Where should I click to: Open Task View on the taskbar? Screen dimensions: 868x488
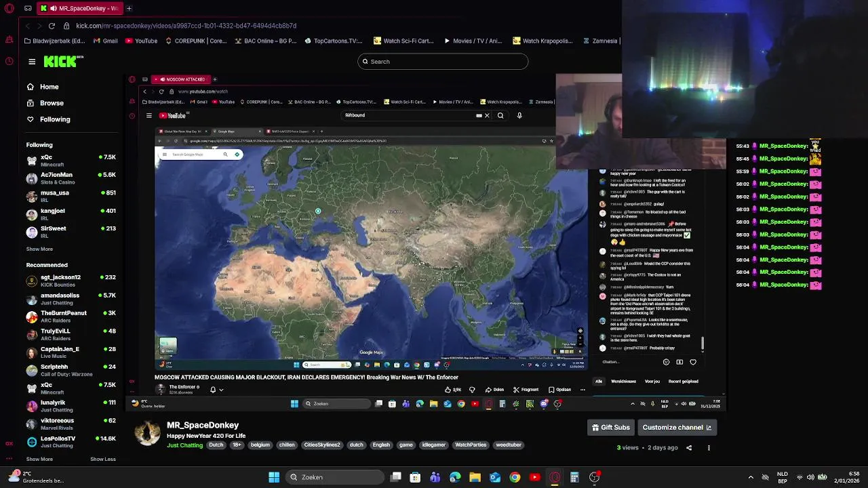396,477
